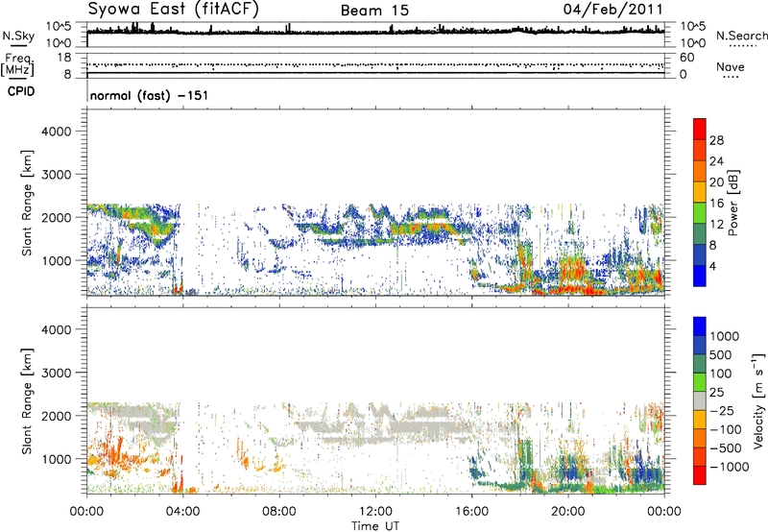
Task: Click the 'N.Search' legend label
Action: [x=741, y=36]
